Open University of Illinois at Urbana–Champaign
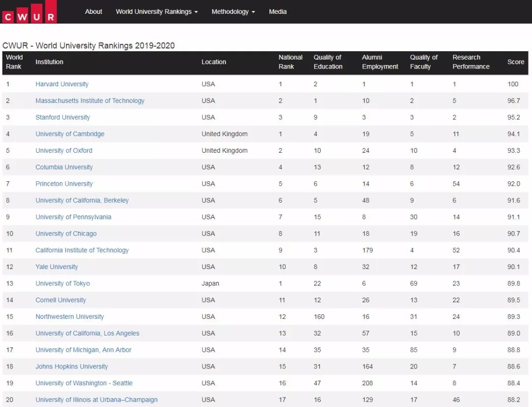The image size is (532, 407). point(97,400)
